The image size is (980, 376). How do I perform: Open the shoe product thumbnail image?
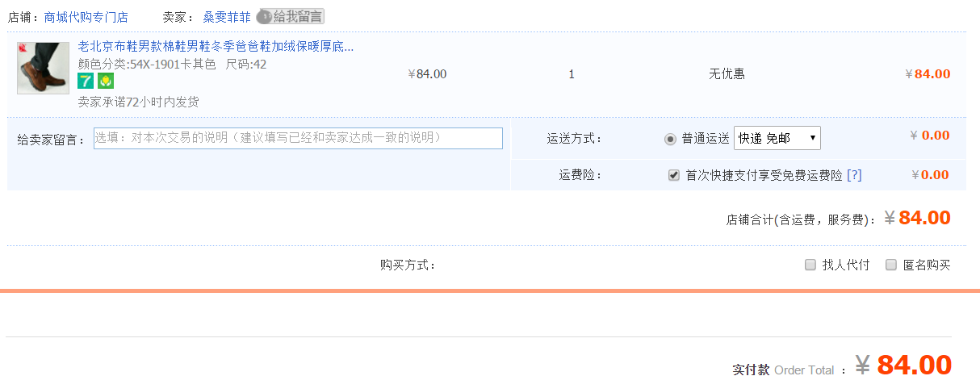pos(43,69)
